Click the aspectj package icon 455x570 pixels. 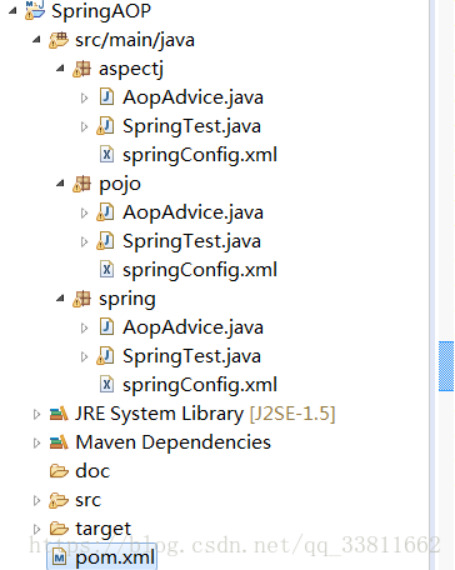[x=82, y=69]
